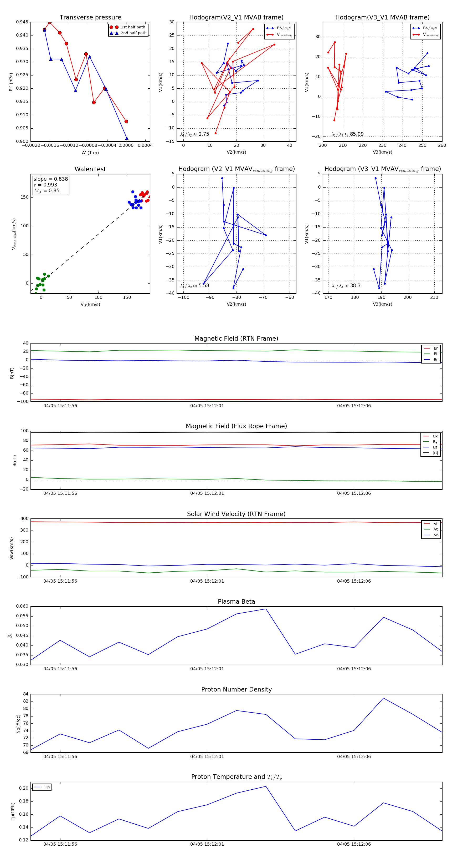473x868 pixels.
Task: Click the eigenvalue ratio "85.09" annotation
Action: click(x=347, y=134)
